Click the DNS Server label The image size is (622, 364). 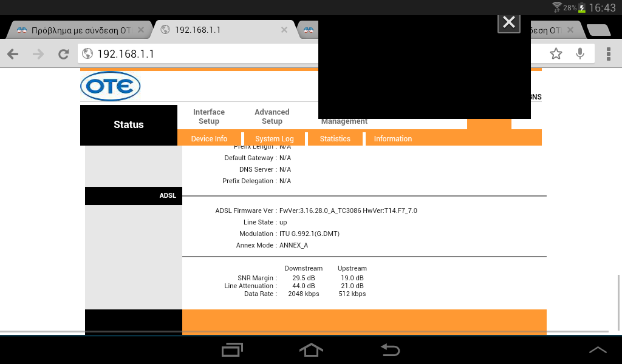(256, 169)
